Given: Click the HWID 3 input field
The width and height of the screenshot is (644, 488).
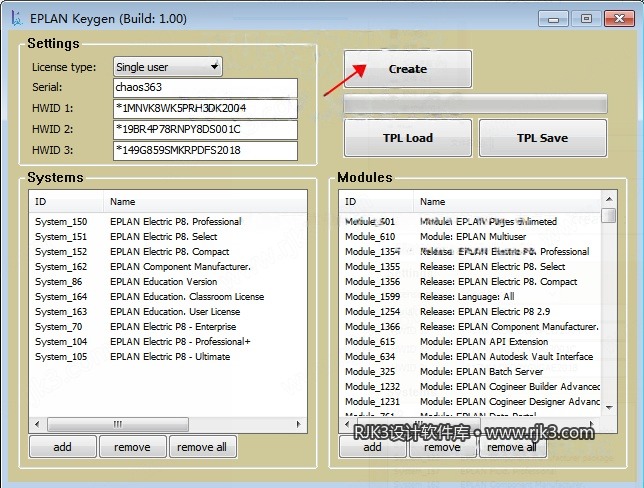Looking at the screenshot, I should (x=205, y=150).
